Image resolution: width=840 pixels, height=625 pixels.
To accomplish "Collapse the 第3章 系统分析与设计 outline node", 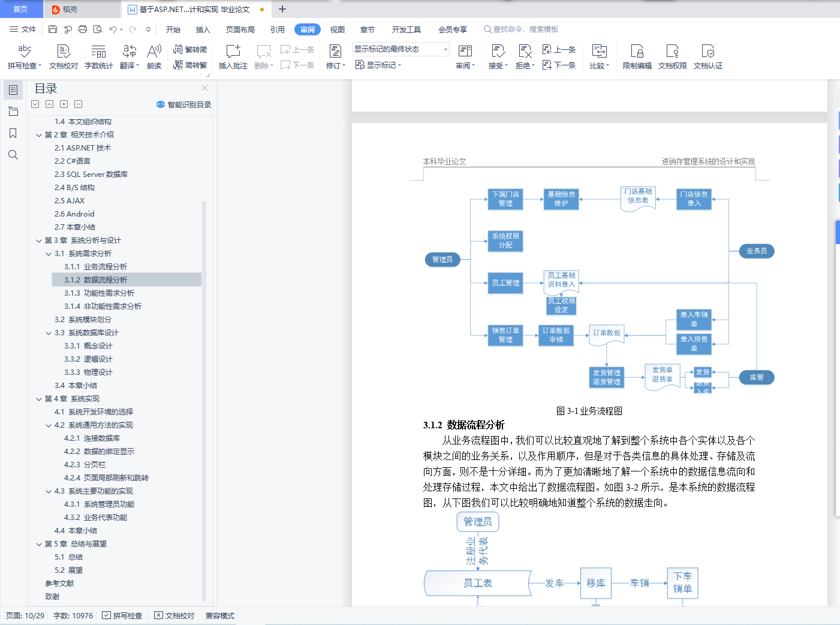I will tap(39, 241).
